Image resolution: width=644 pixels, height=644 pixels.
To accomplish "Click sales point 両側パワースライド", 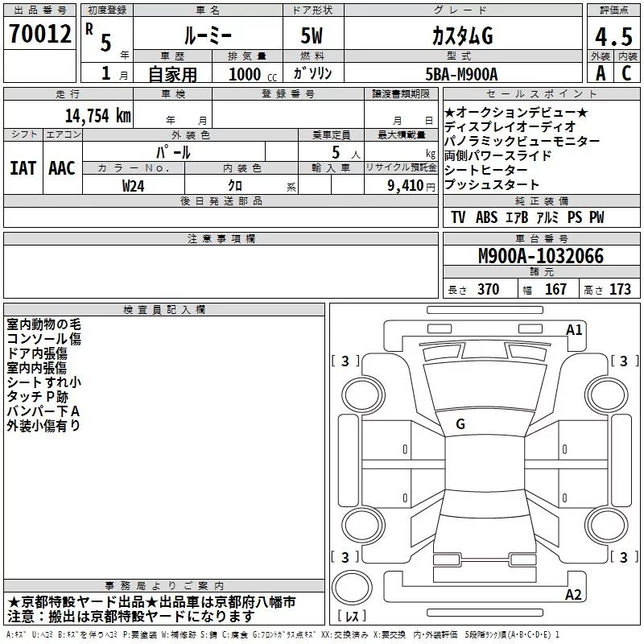I will 497,155.
